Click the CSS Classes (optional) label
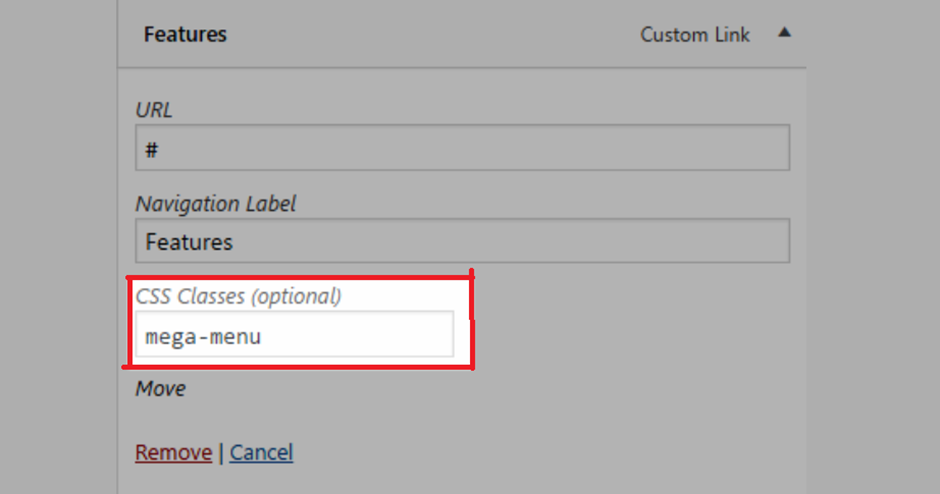Screen dimensions: 940x494 [x=238, y=296]
